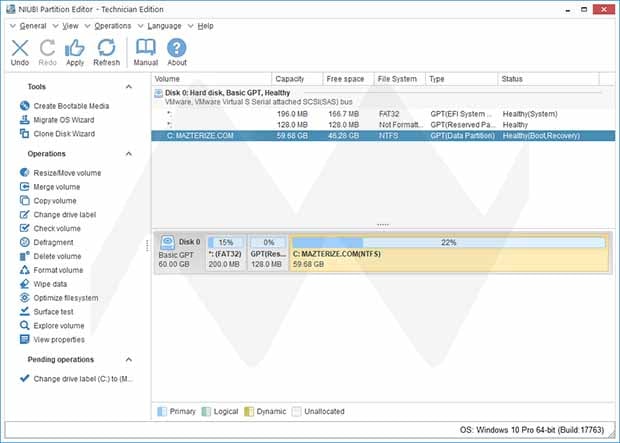Click the Primary legend color swatch
The height and width of the screenshot is (443, 620).
(162, 411)
